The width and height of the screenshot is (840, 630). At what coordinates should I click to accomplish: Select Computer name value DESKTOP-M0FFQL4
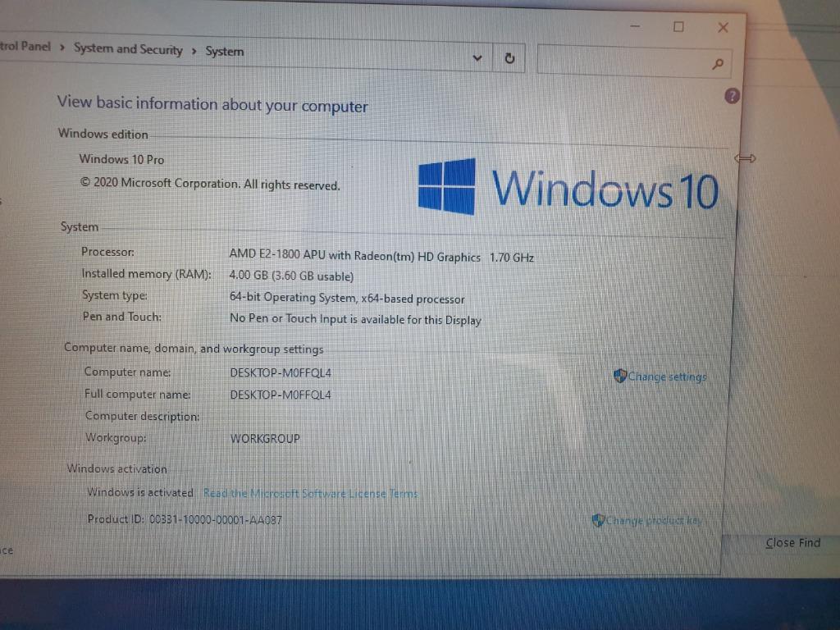tap(281, 373)
